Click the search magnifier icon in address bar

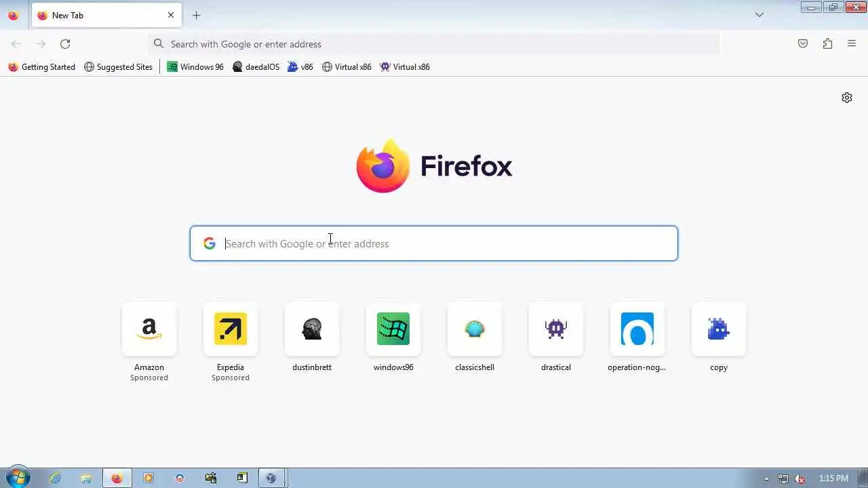[x=159, y=43]
